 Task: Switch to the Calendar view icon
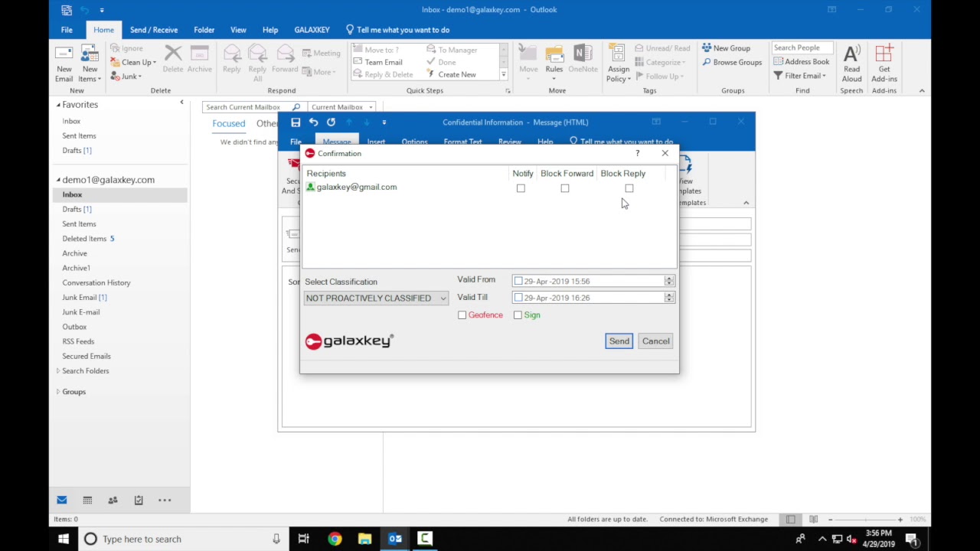[x=87, y=500]
